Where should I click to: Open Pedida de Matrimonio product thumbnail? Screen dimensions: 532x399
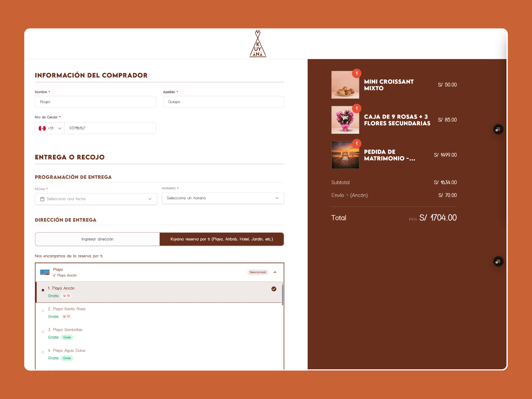coord(345,155)
